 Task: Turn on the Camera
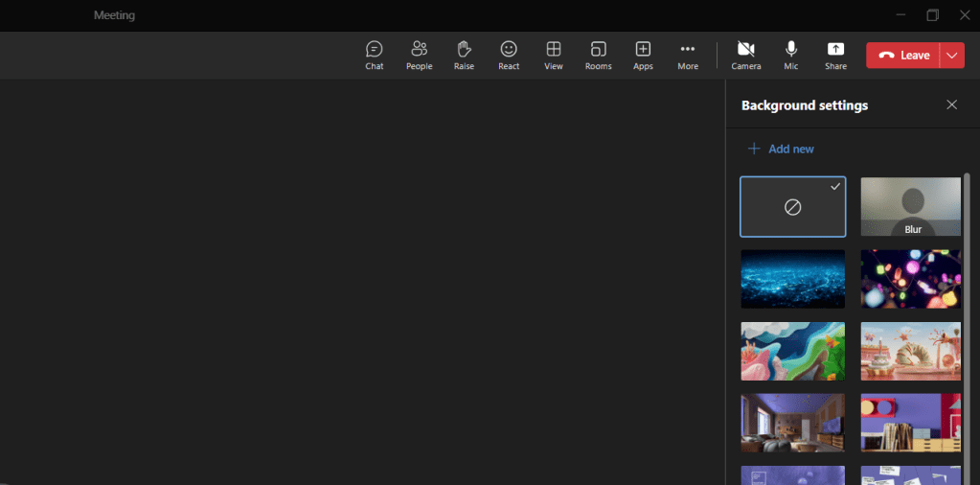point(745,55)
